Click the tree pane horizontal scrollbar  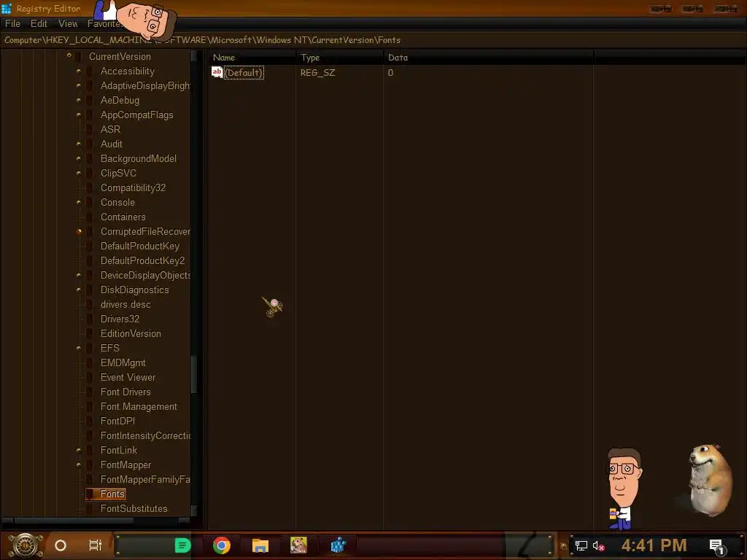(96, 521)
